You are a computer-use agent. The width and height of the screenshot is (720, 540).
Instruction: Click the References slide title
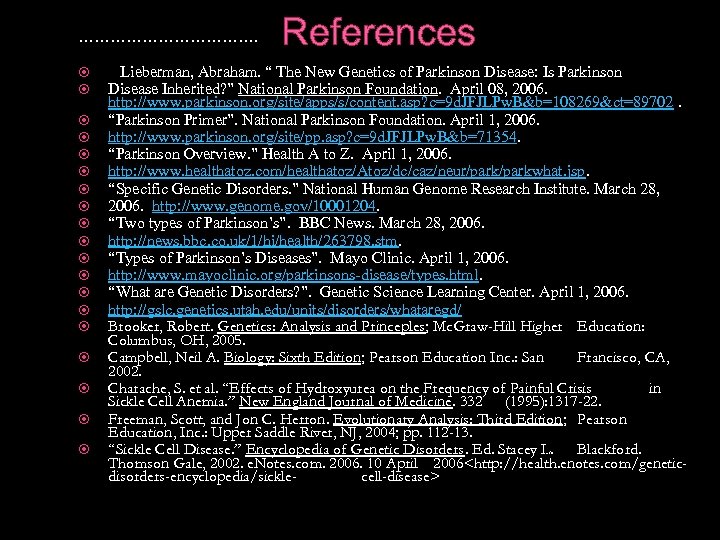tap(379, 32)
